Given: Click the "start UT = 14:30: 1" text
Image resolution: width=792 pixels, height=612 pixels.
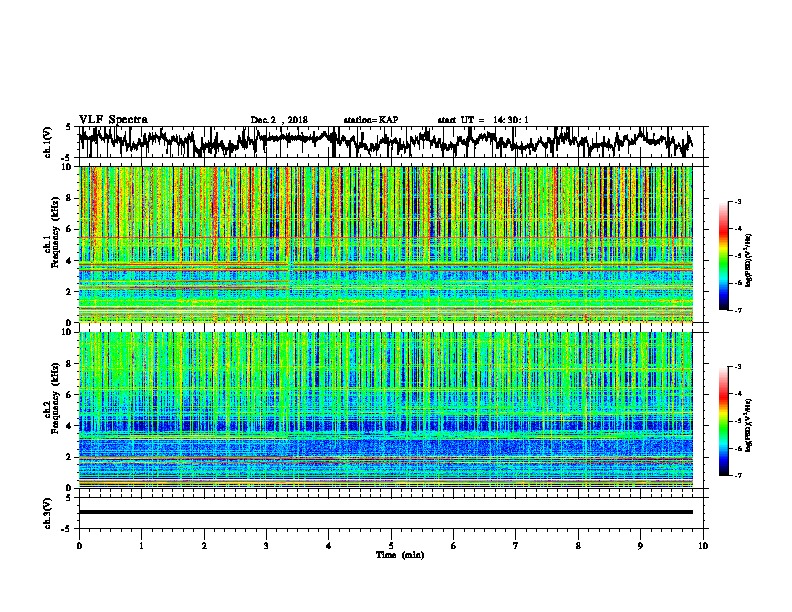Looking at the screenshot, I should click(x=483, y=120).
